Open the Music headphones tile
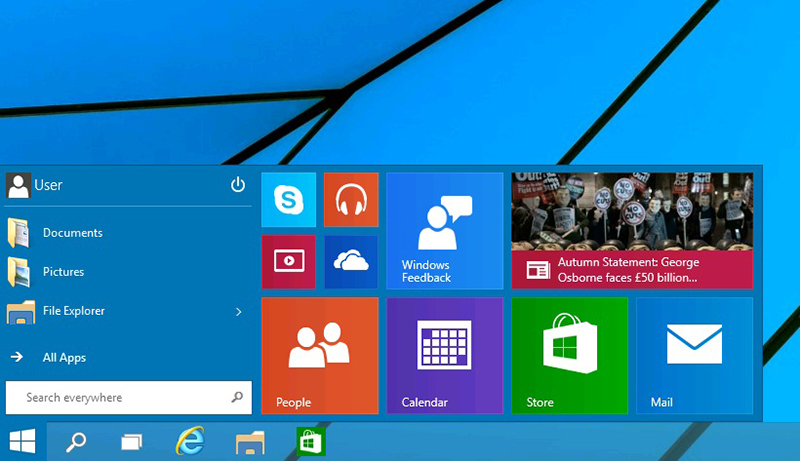The width and height of the screenshot is (800, 461). tap(351, 200)
